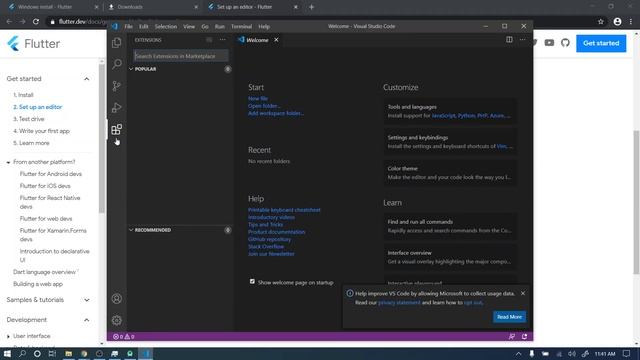
Task: Click the Get started button on Flutter site
Action: click(x=601, y=43)
